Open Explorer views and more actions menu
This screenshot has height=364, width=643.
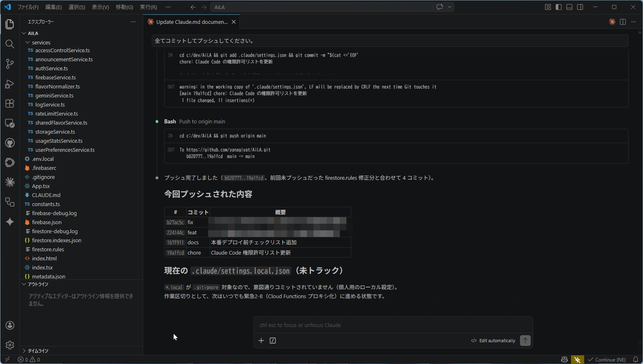[133, 22]
